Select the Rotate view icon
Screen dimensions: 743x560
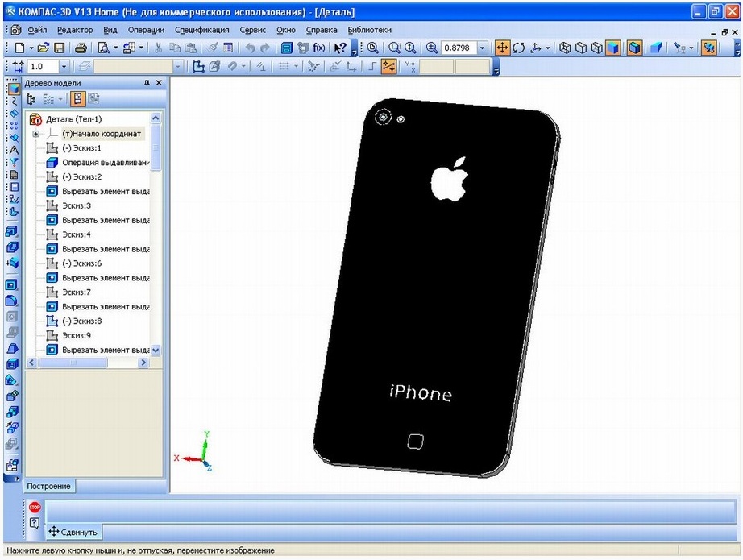tap(519, 48)
